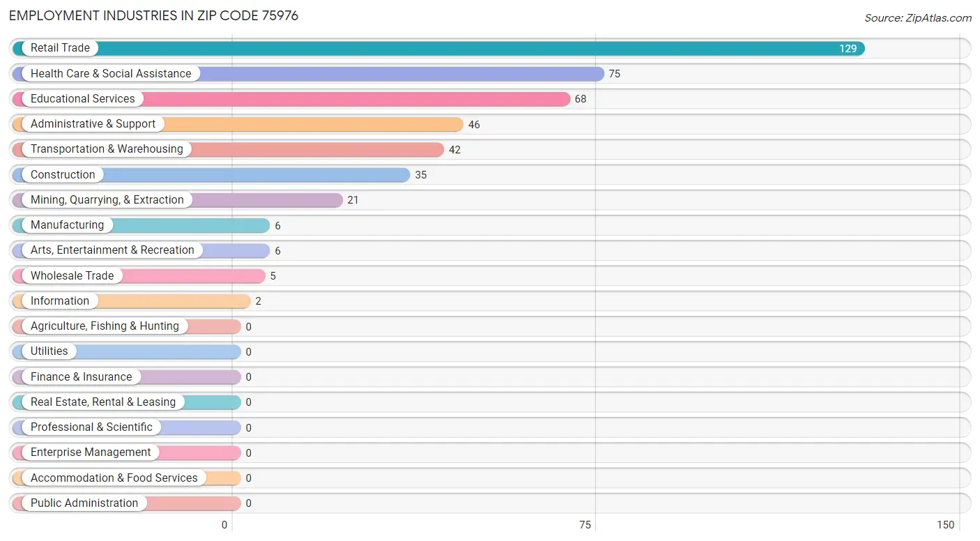
Task: Click the Enterprise Management label
Action: coord(91,452)
